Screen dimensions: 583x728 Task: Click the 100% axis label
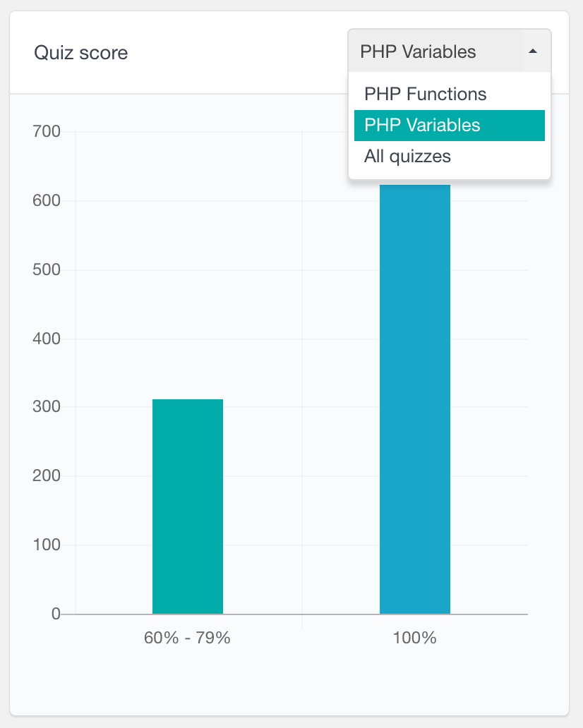[415, 638]
